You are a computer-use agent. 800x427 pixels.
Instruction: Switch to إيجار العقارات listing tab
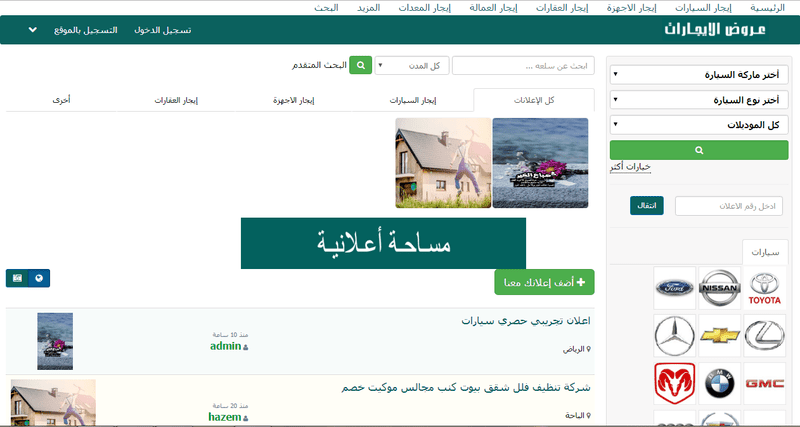point(176,100)
